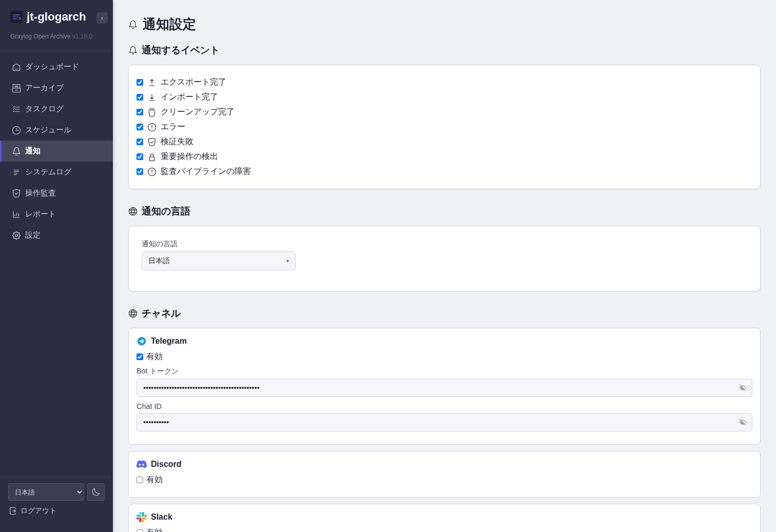
Task: Open システムログ in the sidebar
Action: tap(56, 172)
